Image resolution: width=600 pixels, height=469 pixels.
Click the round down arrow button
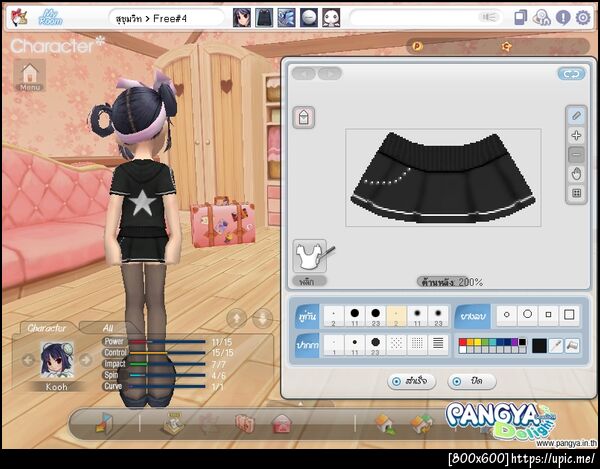263,318
